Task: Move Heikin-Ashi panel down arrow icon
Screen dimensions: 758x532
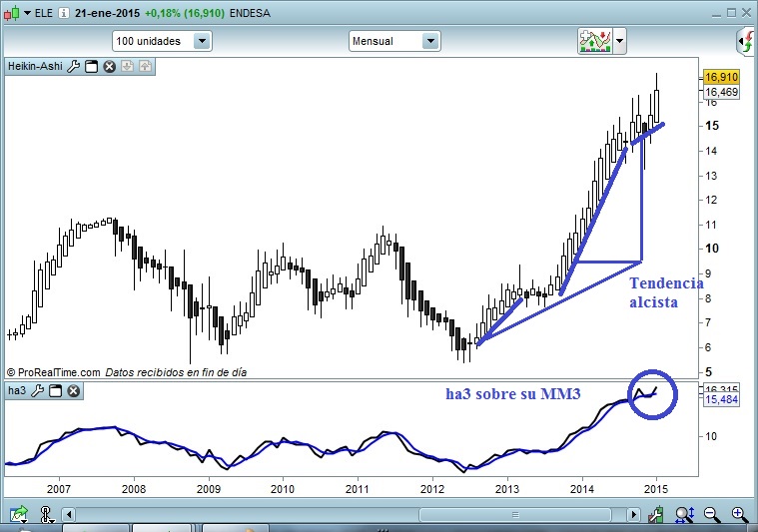Action: pyautogui.click(x=127, y=66)
